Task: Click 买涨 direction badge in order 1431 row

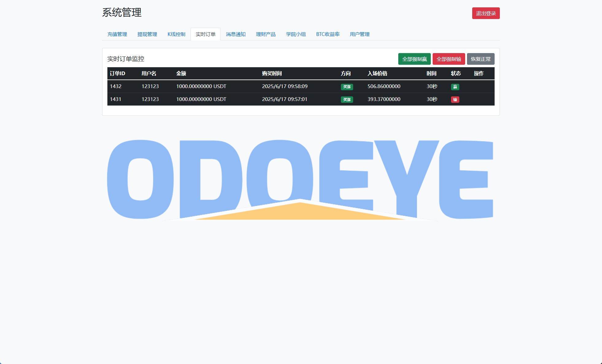Action: [346, 100]
